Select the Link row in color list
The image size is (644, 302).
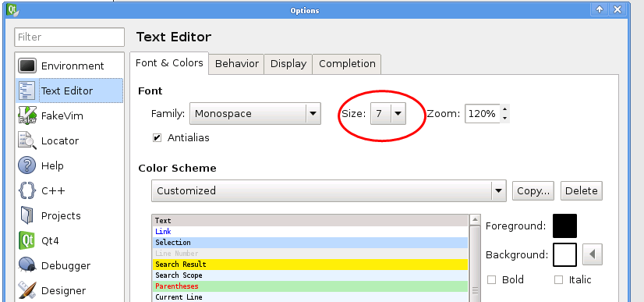tap(310, 231)
